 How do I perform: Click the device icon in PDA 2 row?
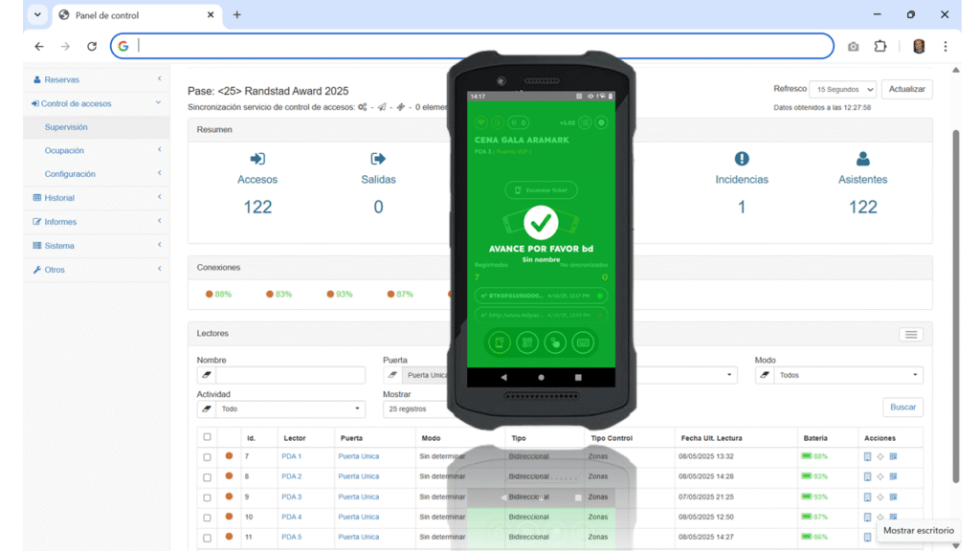point(867,476)
